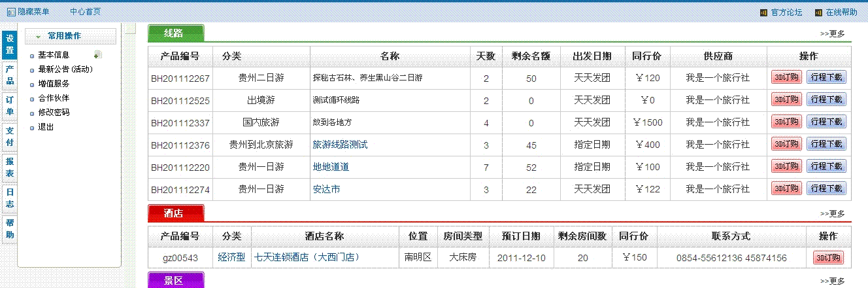Click route name 探秘古石林、养生黑山谷二日游
The width and height of the screenshot is (868, 288).
click(x=367, y=78)
